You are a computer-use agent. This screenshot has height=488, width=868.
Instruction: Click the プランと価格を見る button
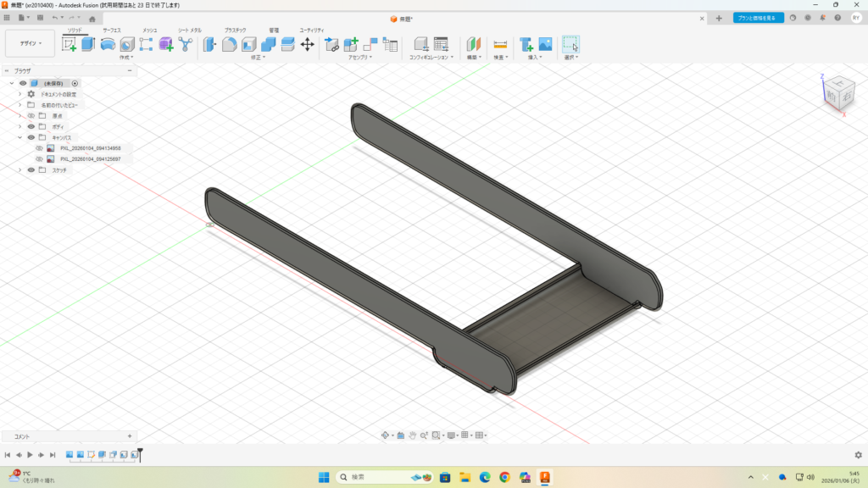758,18
